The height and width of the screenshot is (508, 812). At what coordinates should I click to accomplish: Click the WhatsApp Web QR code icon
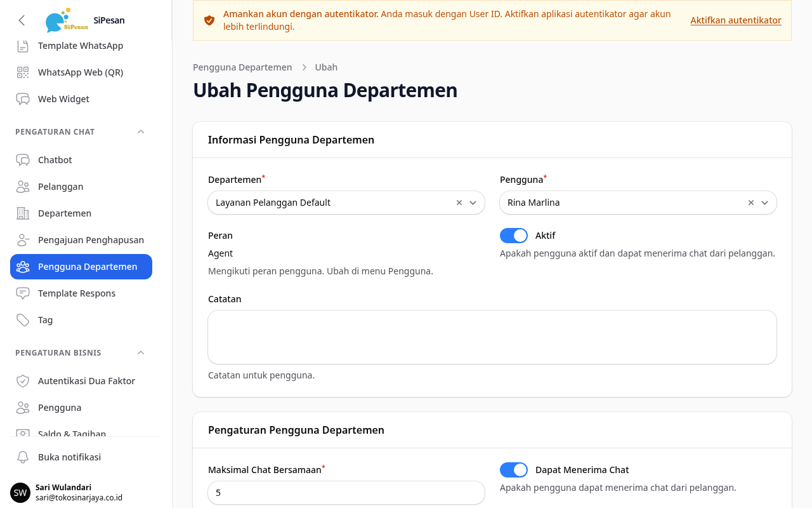[23, 72]
